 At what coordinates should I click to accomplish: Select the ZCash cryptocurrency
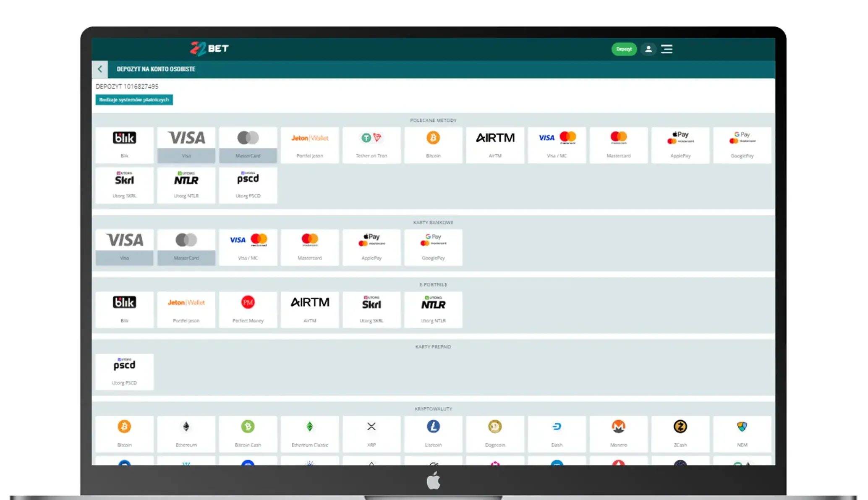(680, 434)
